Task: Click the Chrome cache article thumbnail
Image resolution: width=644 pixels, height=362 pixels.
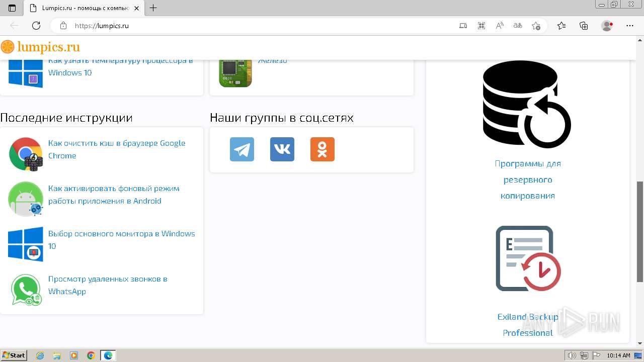Action: [x=26, y=154]
